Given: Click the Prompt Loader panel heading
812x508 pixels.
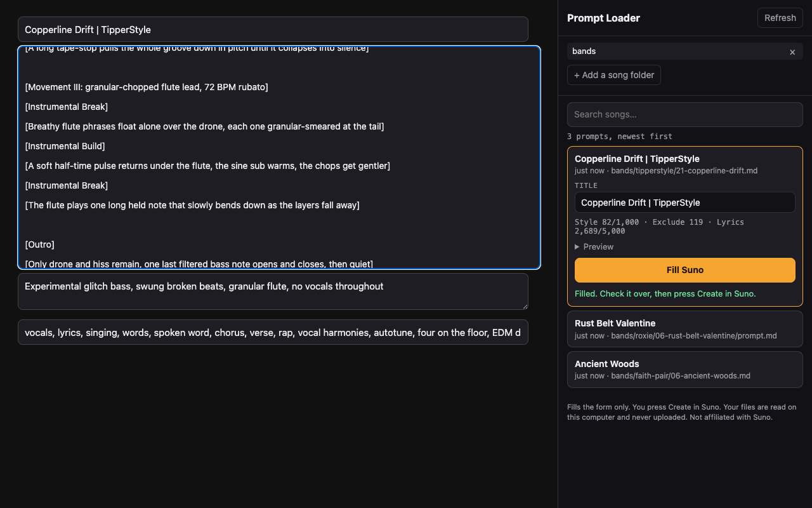Looking at the screenshot, I should coord(603,18).
